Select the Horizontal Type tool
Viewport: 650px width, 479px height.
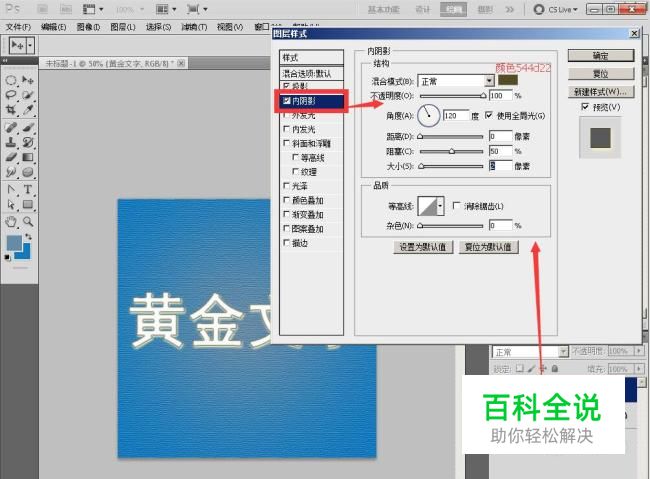coord(28,190)
